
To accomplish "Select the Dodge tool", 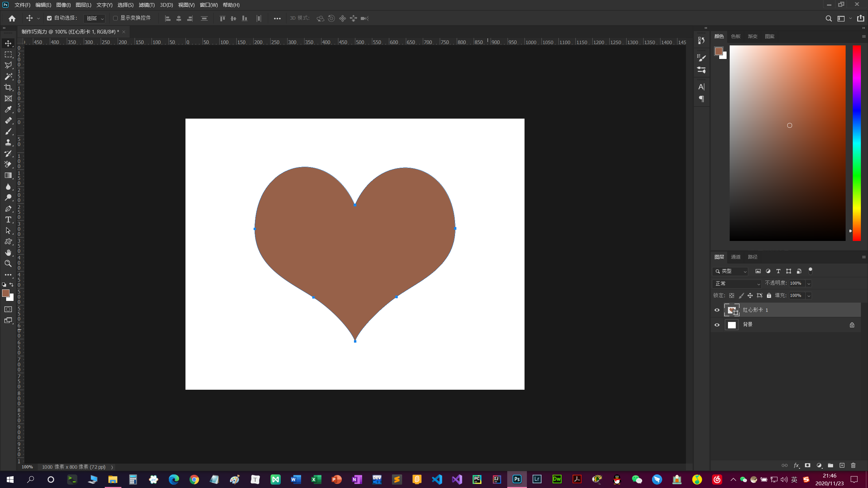I will click(x=8, y=198).
